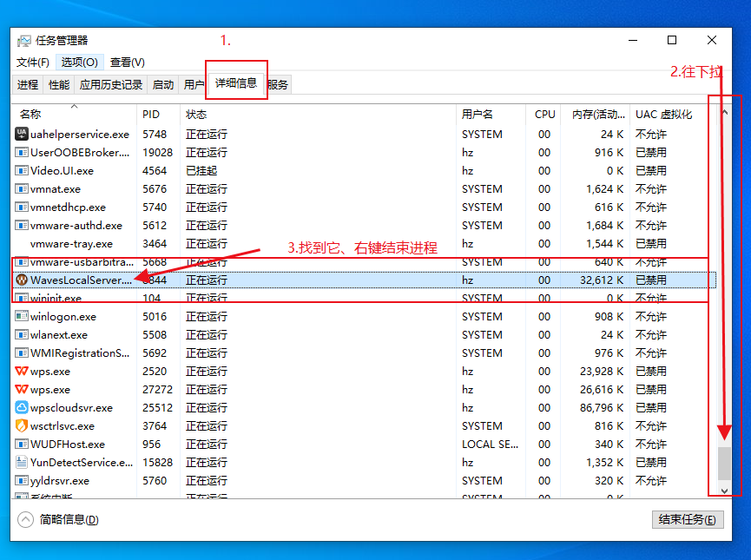Click memory value 1,684 K
This screenshot has height=560, width=751.
pos(605,225)
